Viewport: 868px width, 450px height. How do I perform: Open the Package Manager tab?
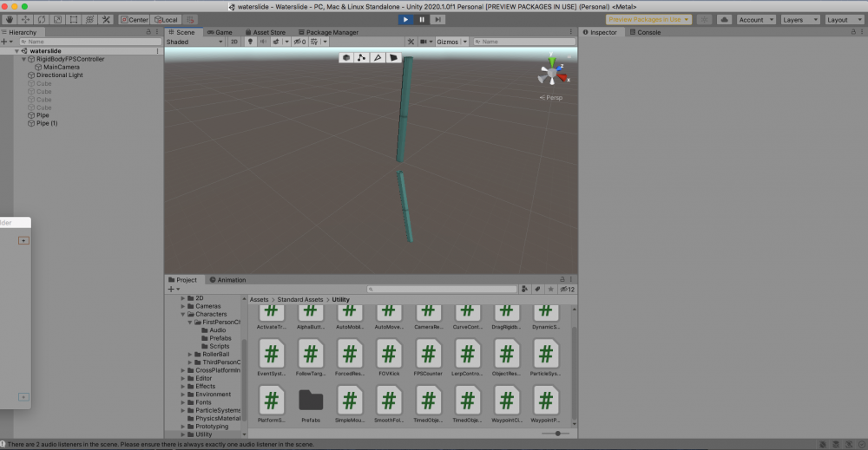click(328, 32)
